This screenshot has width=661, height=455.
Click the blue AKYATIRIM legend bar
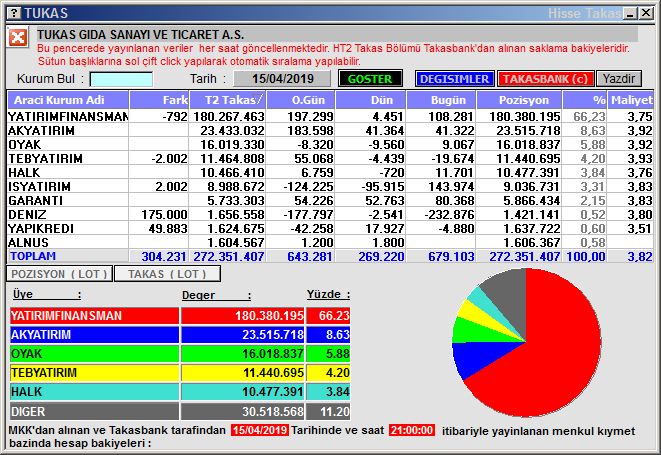[x=180, y=335]
